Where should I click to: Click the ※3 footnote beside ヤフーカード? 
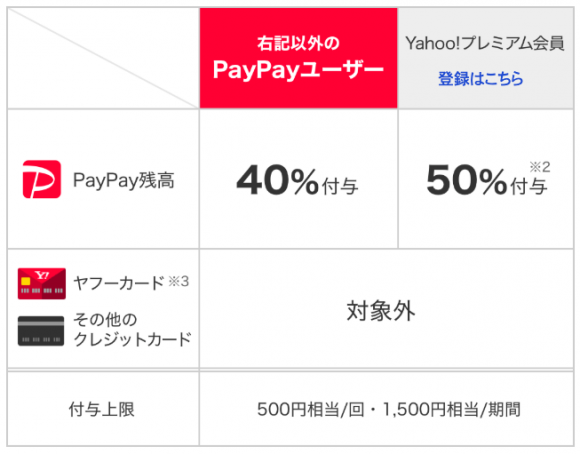[179, 282]
